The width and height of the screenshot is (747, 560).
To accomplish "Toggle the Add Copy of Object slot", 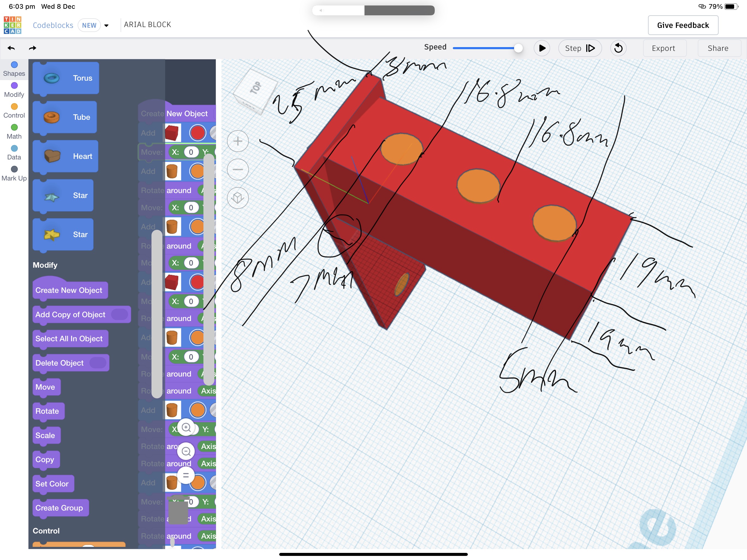I will point(119,314).
